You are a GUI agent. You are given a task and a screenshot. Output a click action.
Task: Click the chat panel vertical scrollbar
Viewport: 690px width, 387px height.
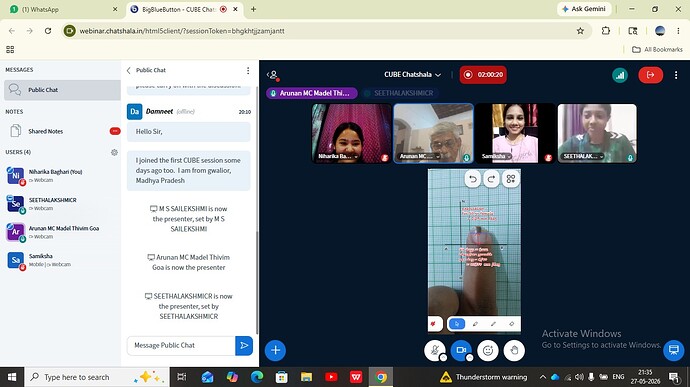coord(257,282)
